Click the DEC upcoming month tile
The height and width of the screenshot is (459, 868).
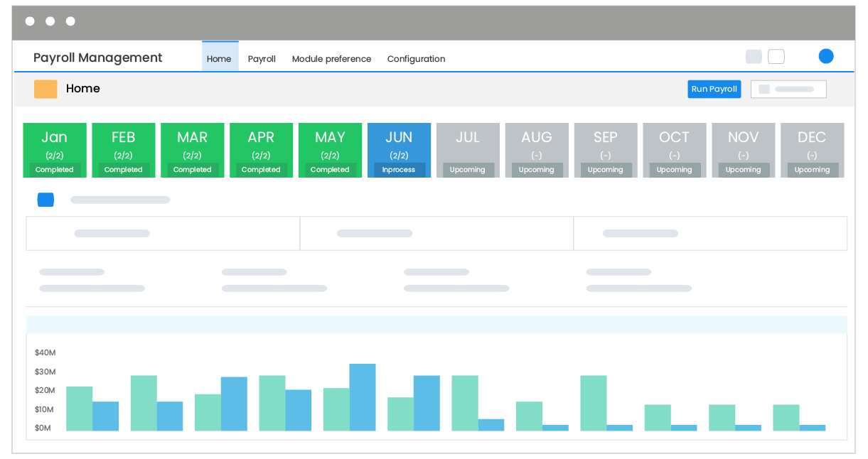812,150
